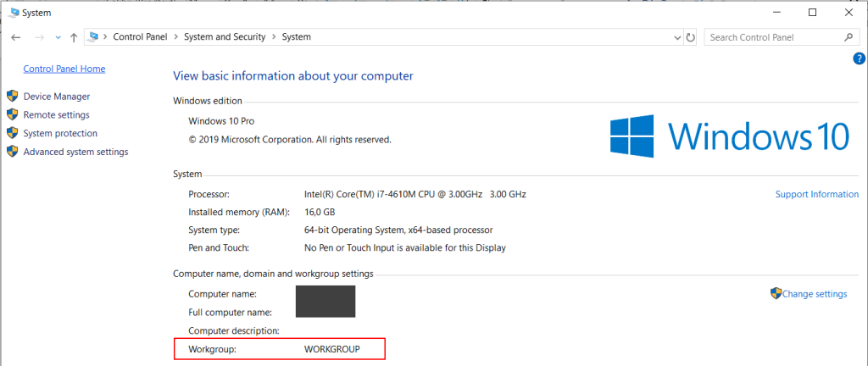Screen dimensions: 868x366
Task: Open recent locations dropdown chevron
Action: pyautogui.click(x=58, y=37)
